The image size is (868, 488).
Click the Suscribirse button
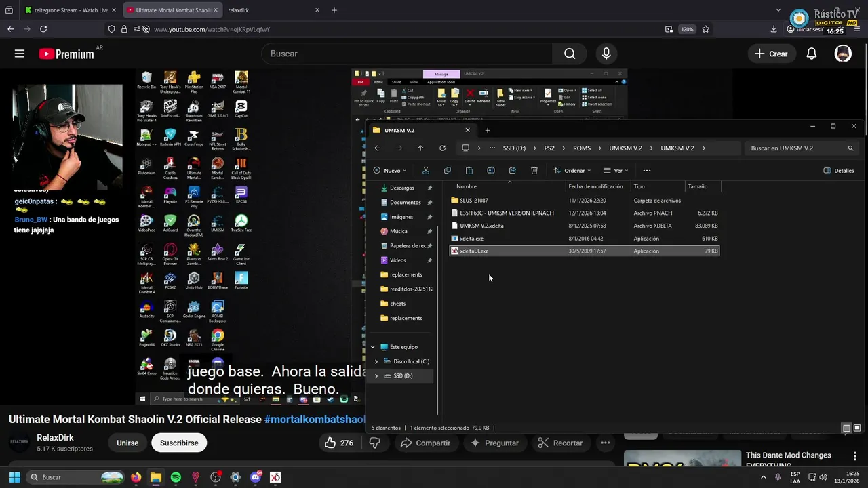coord(179,443)
